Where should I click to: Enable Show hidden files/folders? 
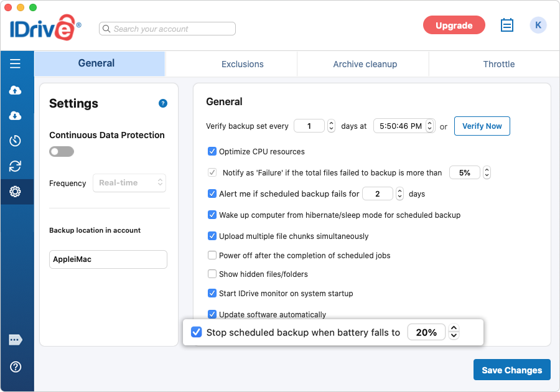click(x=212, y=274)
